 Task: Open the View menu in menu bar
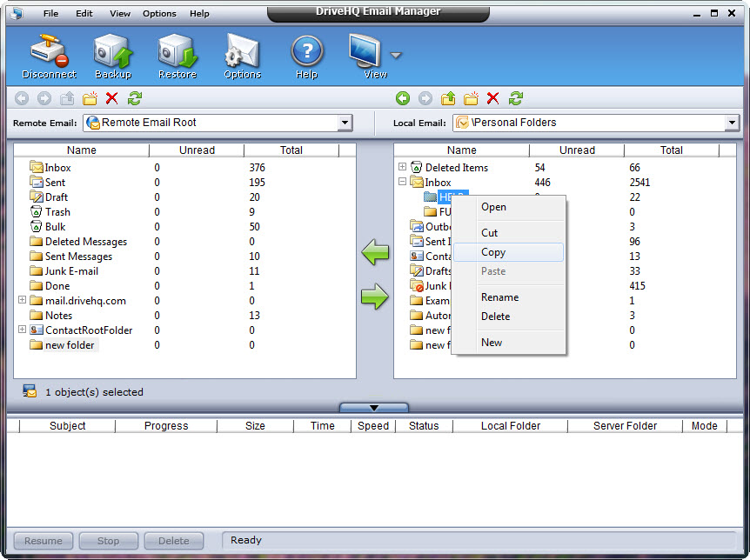point(120,13)
